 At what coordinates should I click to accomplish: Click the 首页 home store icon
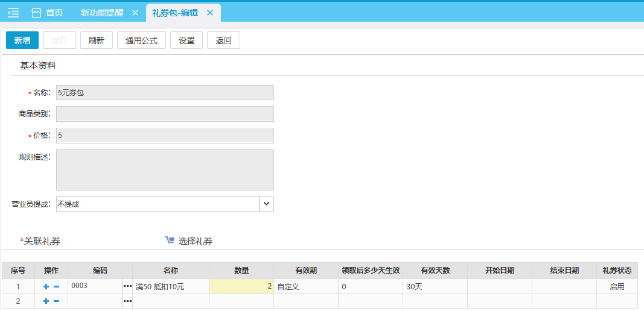pyautogui.click(x=37, y=13)
